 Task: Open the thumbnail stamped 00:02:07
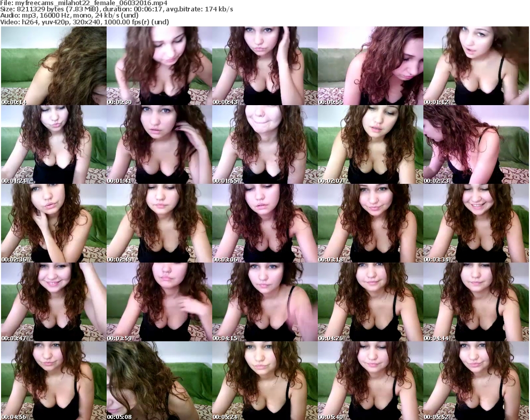point(371,144)
